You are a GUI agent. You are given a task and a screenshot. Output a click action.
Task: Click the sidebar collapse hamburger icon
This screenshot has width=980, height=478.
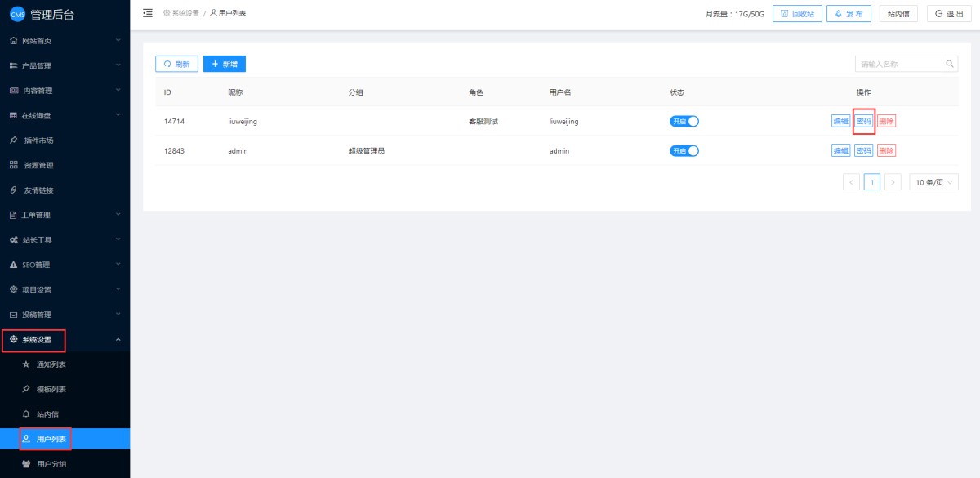[148, 13]
